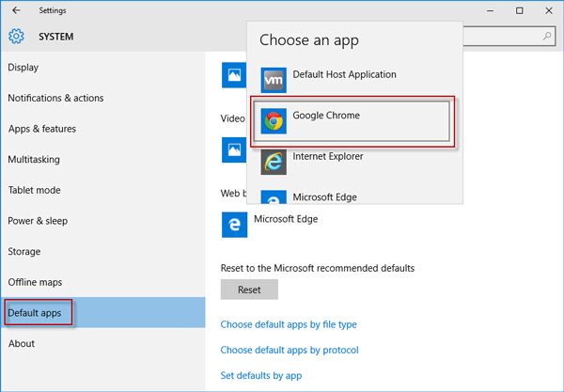The height and width of the screenshot is (392, 564).
Task: Close the Settings window
Action: point(549,10)
